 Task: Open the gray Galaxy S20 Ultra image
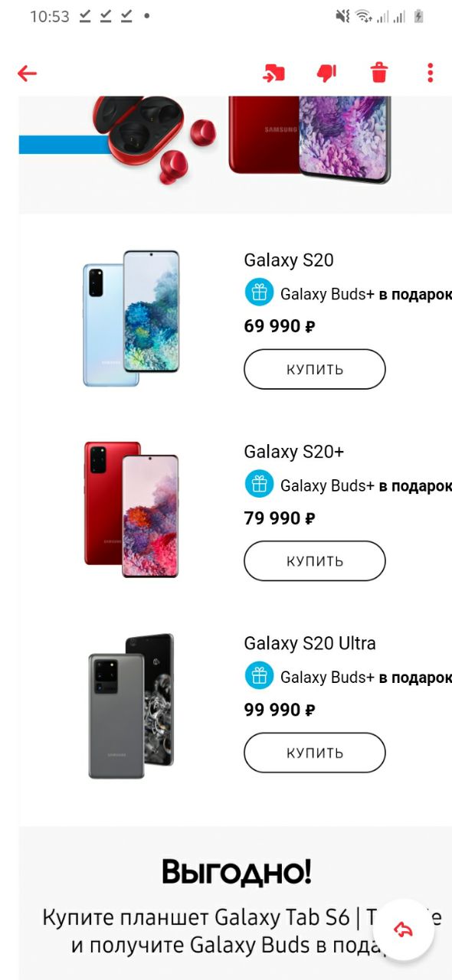tap(131, 705)
